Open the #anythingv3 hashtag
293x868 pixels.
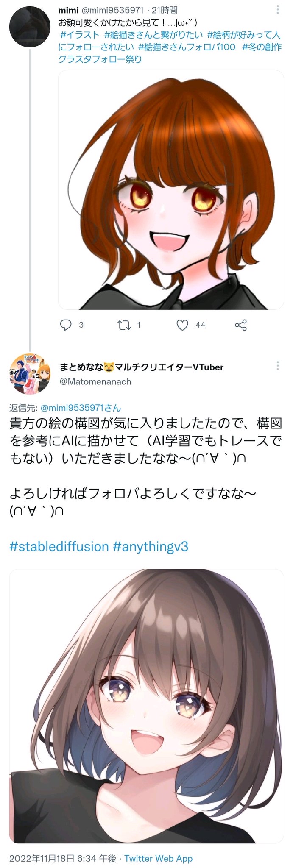[x=151, y=546]
